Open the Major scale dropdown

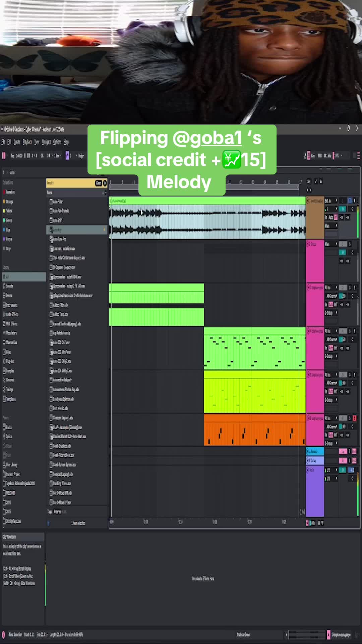(x=80, y=156)
